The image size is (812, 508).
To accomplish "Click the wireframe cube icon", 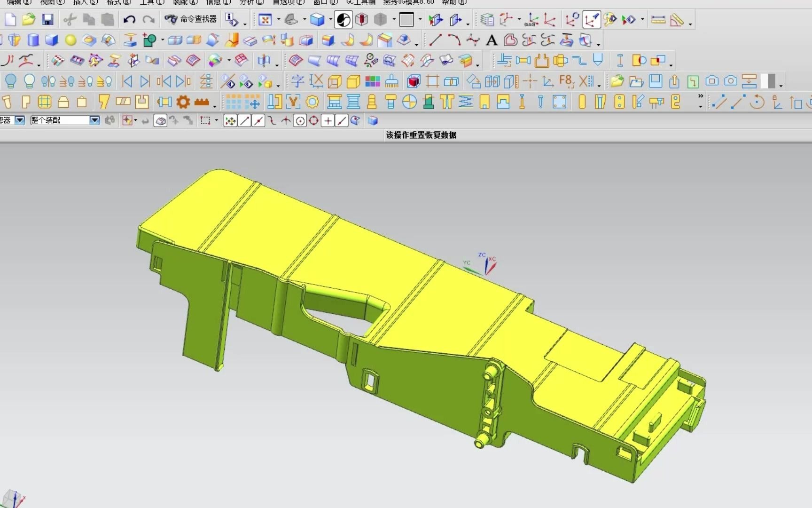I will click(x=334, y=81).
